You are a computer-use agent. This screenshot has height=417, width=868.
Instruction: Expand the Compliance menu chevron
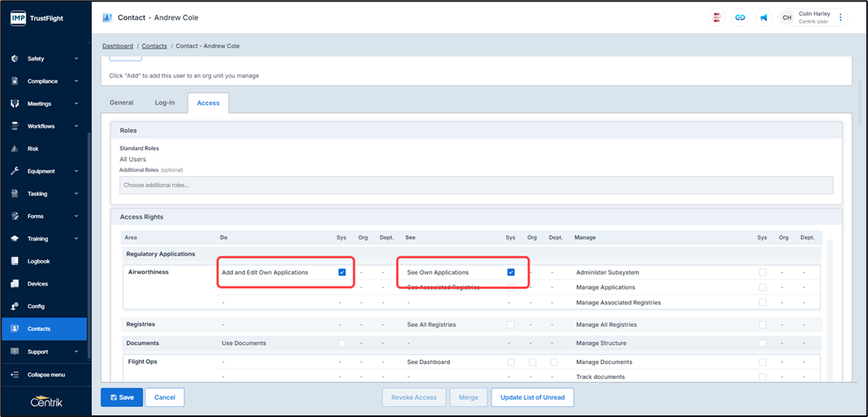(x=76, y=81)
